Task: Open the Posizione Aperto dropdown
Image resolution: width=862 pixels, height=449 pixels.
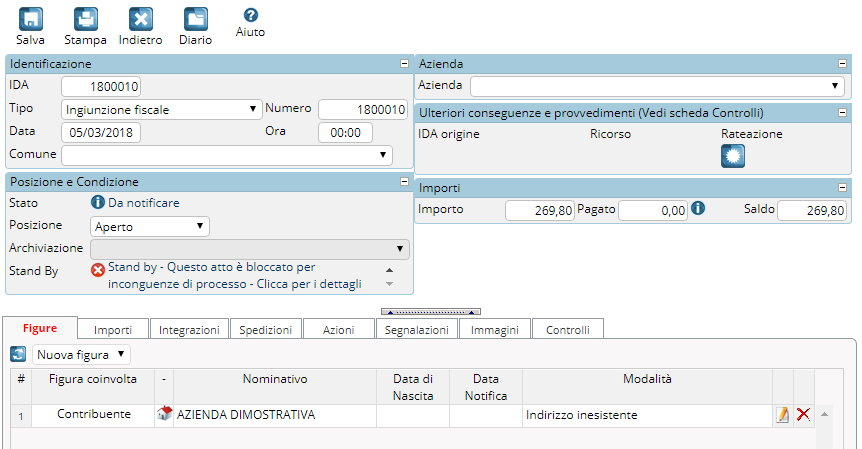Action: point(150,226)
